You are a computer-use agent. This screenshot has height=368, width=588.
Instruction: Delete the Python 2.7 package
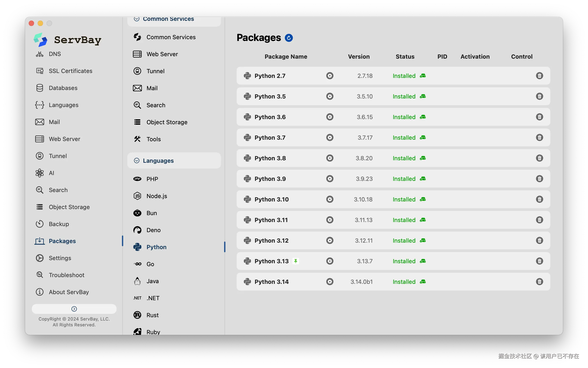(x=539, y=76)
